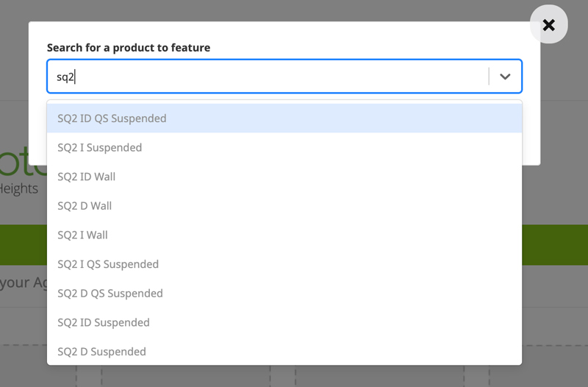Click the typed "sq2" search text
This screenshot has height=387, width=588.
tap(65, 77)
